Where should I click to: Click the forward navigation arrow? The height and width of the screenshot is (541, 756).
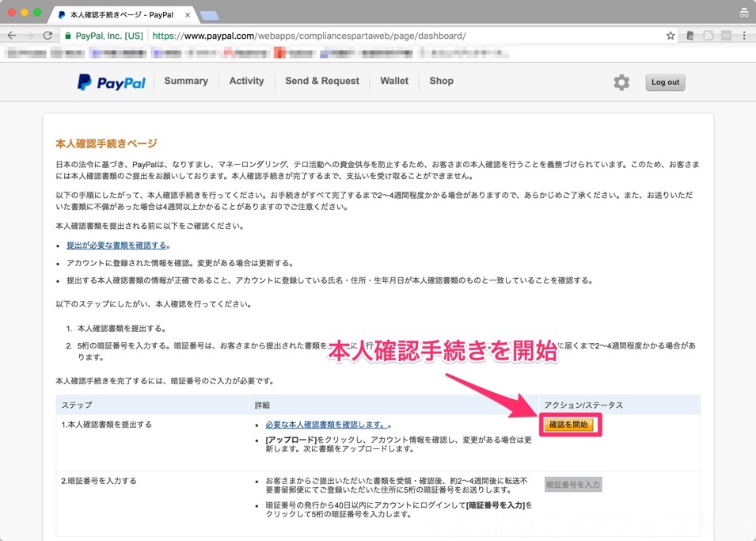coord(30,35)
